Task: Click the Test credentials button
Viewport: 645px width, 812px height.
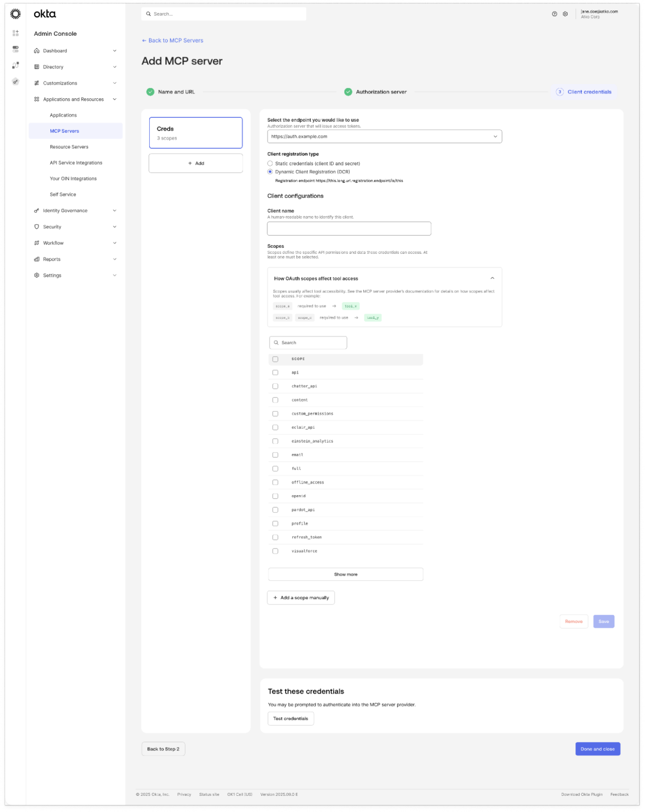Action: tap(291, 719)
